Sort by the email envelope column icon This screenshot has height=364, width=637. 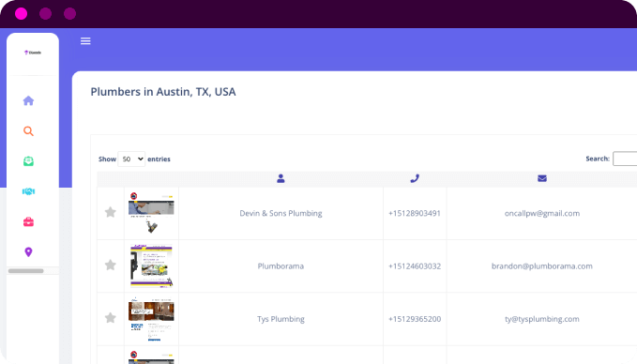(542, 178)
